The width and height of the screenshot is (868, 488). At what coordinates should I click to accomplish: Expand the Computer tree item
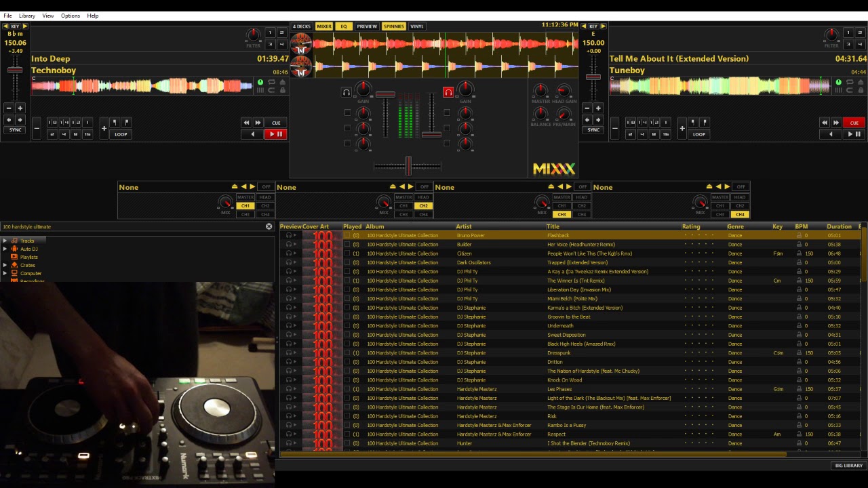tap(5, 273)
